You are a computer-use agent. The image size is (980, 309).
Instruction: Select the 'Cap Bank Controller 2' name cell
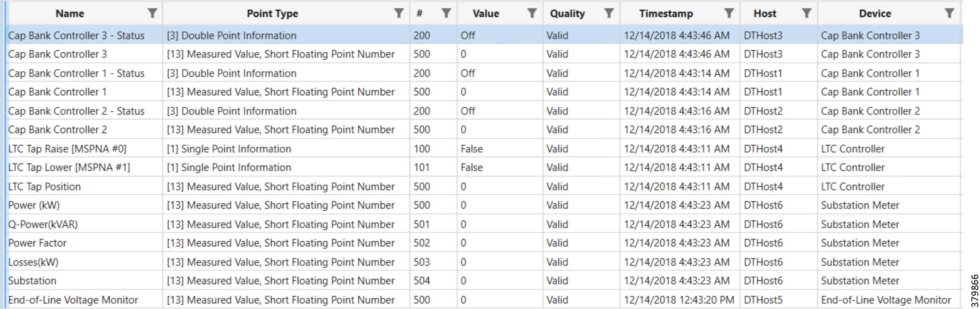(x=57, y=130)
